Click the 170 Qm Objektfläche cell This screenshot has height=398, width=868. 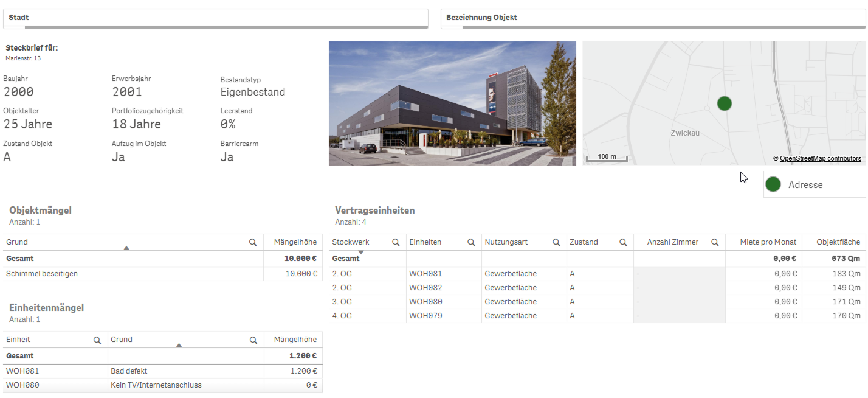click(847, 316)
